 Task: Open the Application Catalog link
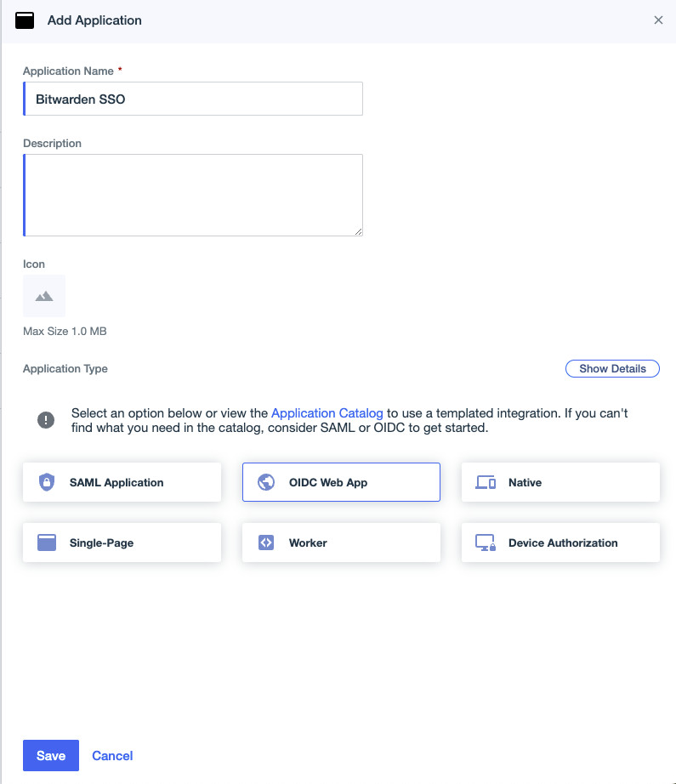(327, 413)
